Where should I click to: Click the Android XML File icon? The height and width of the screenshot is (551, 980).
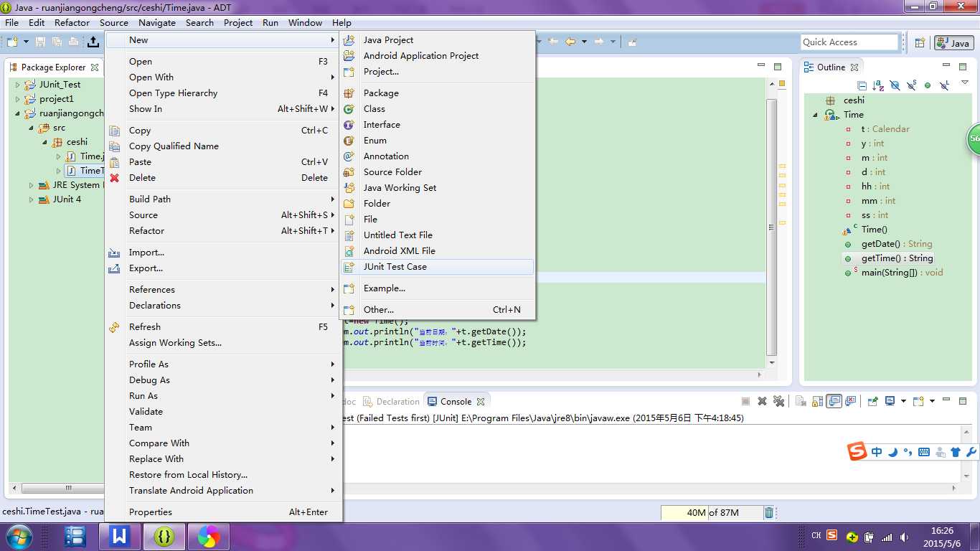point(349,251)
